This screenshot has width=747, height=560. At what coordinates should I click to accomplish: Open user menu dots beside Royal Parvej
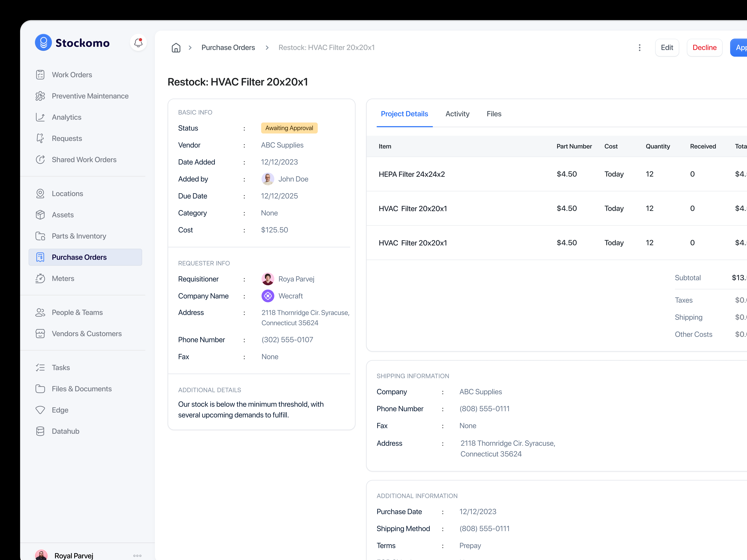coord(137,555)
